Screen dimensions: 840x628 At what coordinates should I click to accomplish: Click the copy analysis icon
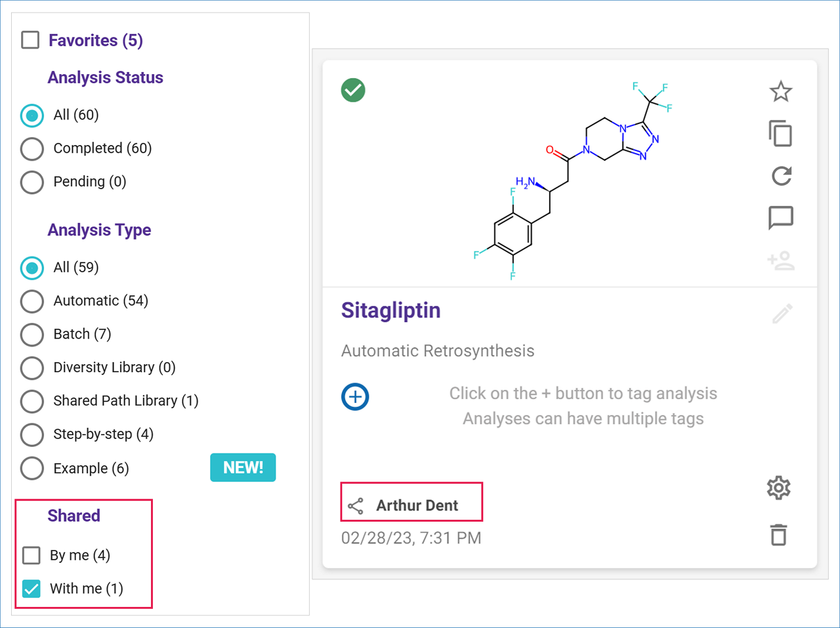click(780, 134)
